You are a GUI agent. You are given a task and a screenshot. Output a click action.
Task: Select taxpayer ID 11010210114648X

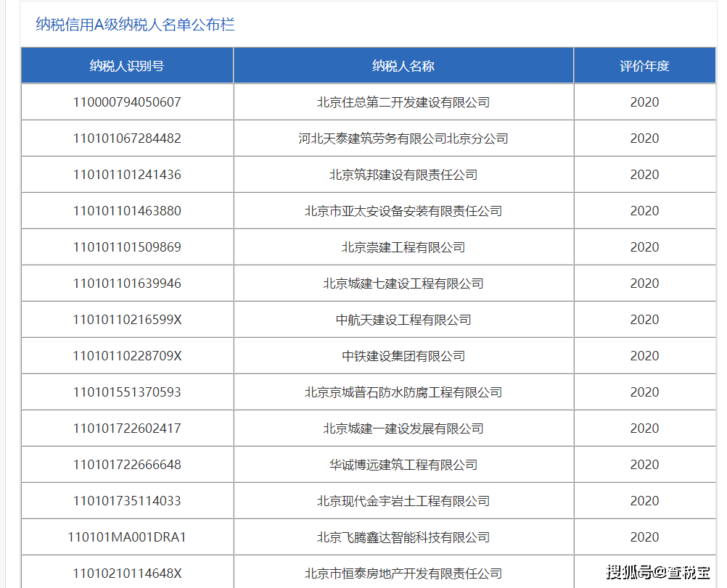click(127, 573)
